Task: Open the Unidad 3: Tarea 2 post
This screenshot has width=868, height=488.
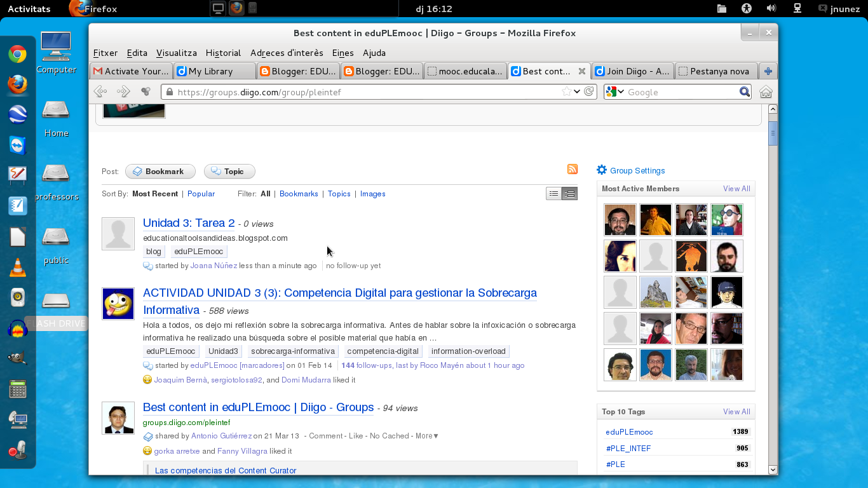Action: (189, 223)
